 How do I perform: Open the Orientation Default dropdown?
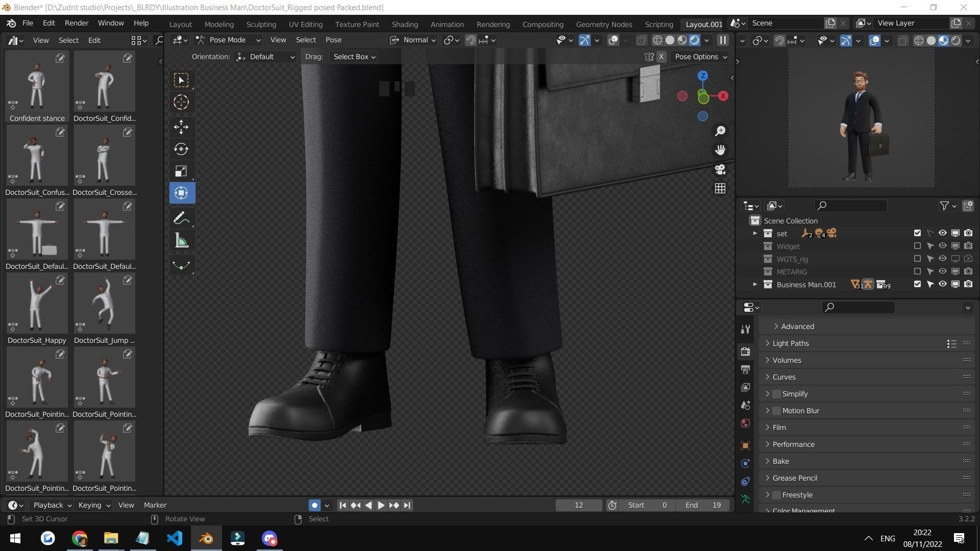point(266,57)
